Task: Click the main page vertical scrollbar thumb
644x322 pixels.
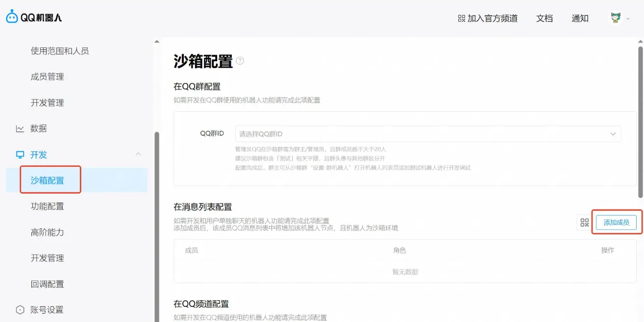Action: coord(641,122)
